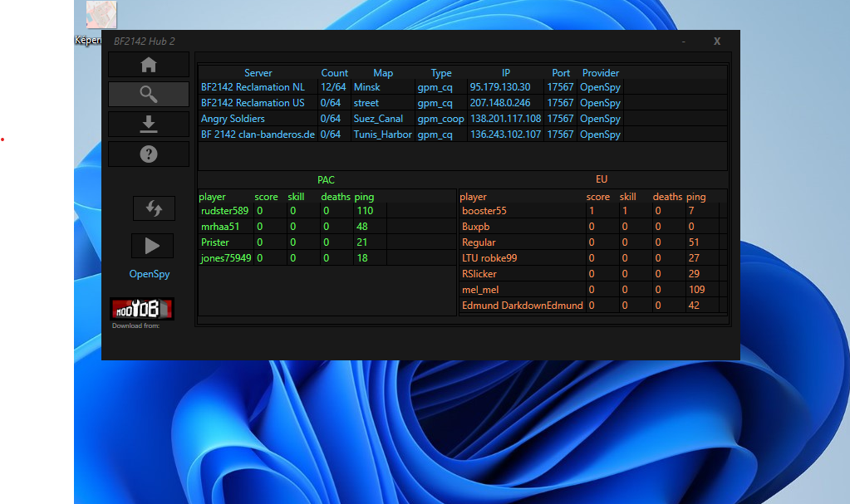The height and width of the screenshot is (504, 850).
Task: Sort servers by Map column header
Action: 383,72
